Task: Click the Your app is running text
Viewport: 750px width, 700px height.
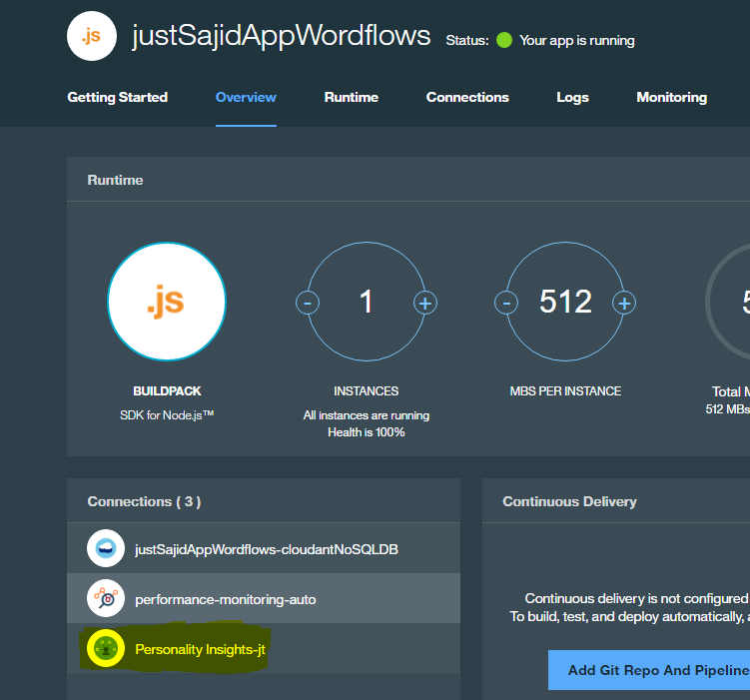Action: tap(577, 41)
